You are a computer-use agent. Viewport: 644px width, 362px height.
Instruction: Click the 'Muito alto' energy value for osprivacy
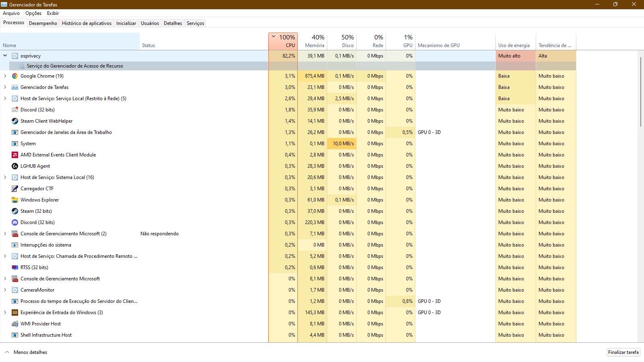[x=509, y=56]
